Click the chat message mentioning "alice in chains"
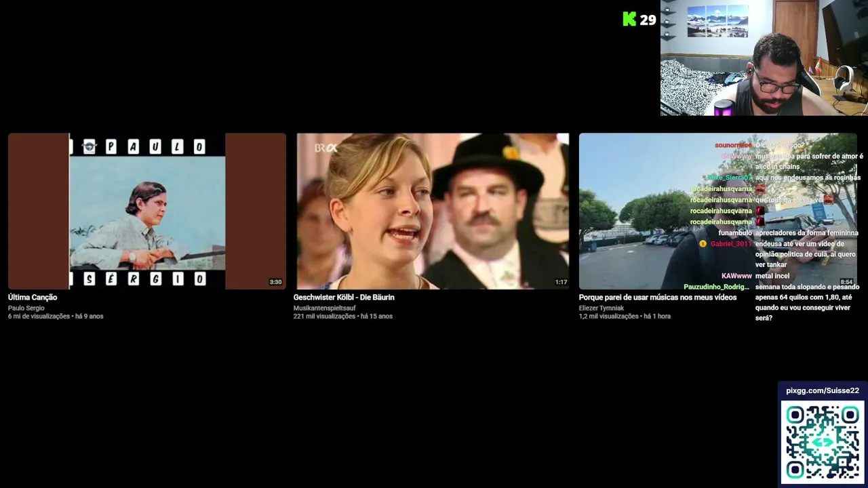The image size is (868, 488). [x=809, y=161]
